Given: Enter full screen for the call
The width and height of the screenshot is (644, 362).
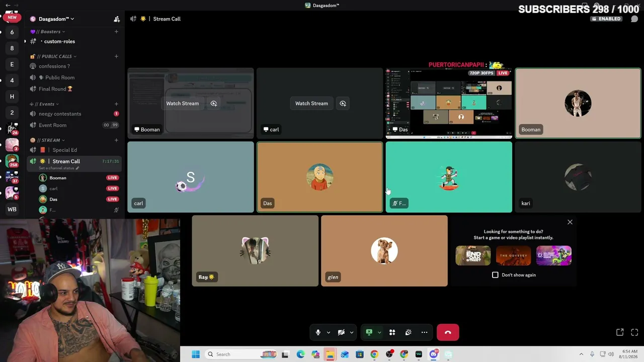Looking at the screenshot, I should point(634,332).
